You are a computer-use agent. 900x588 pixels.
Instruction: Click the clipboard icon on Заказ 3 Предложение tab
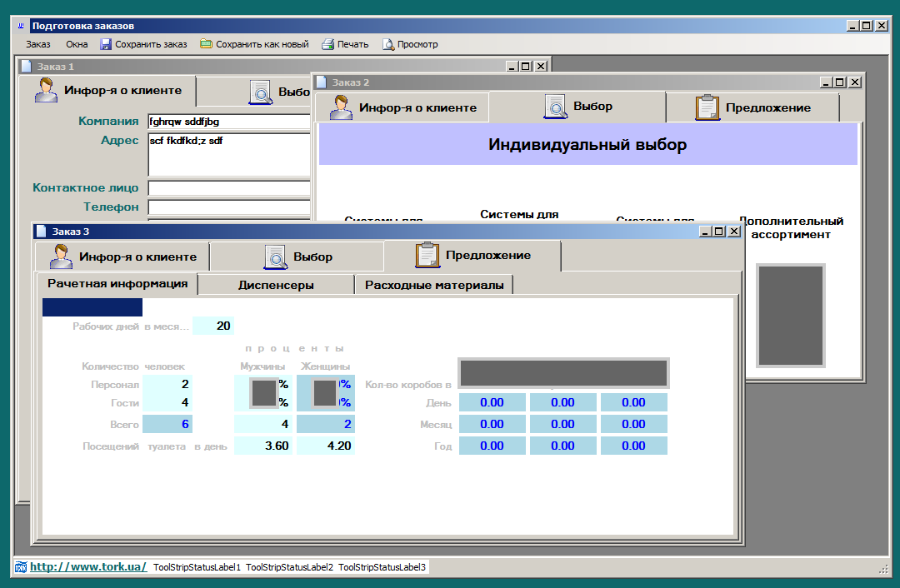pyautogui.click(x=427, y=256)
